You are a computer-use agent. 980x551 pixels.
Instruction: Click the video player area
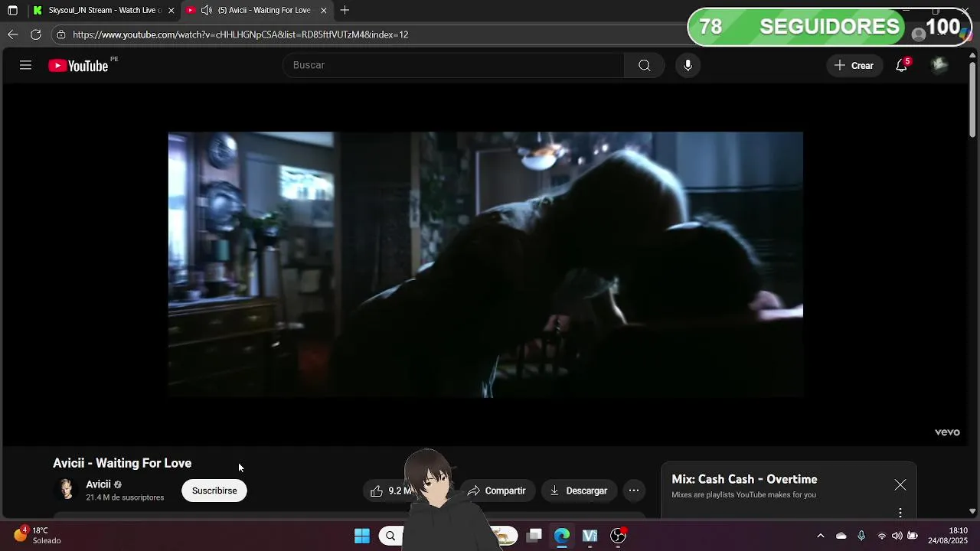click(x=485, y=264)
